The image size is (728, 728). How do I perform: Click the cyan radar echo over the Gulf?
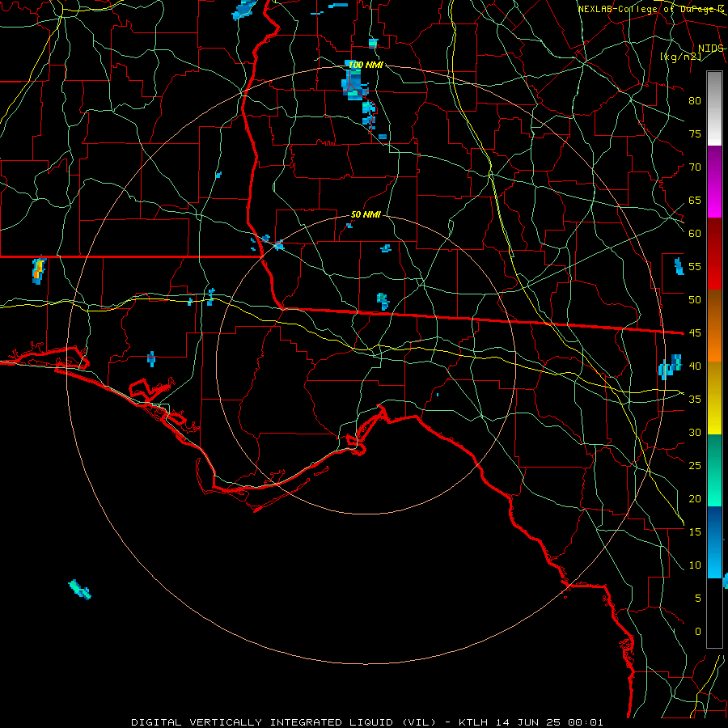[x=79, y=589]
